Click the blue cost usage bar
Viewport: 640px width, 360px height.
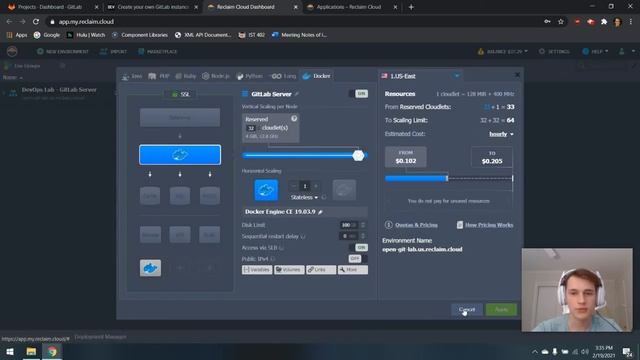pos(416,178)
